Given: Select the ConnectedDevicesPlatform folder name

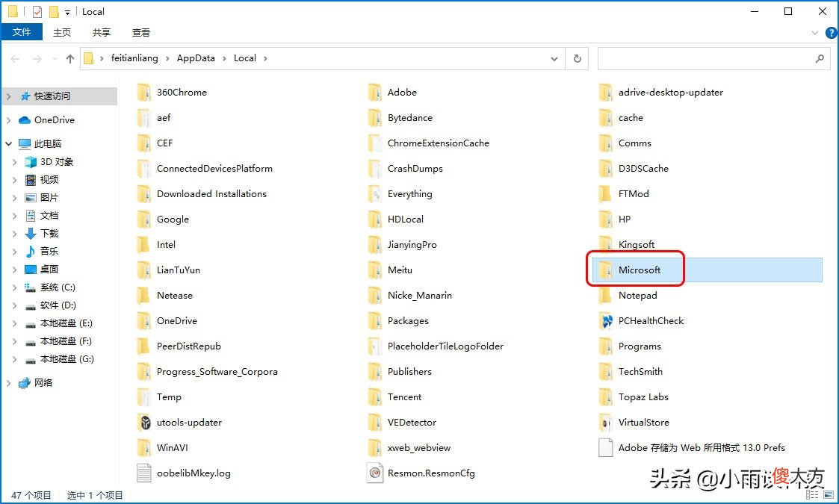Looking at the screenshot, I should point(214,168).
